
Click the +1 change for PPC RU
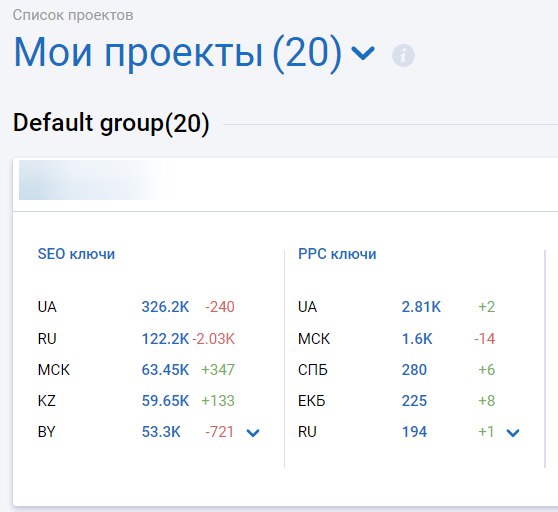(486, 432)
